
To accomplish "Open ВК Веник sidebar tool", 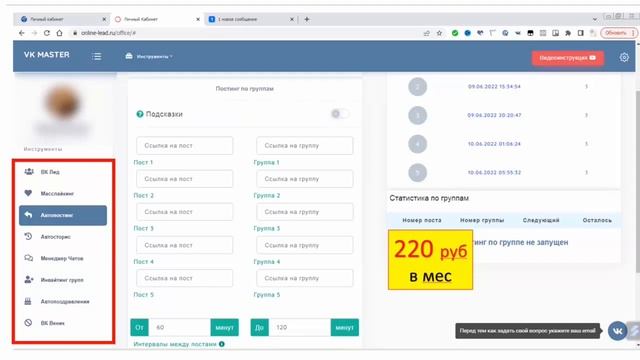I will pyautogui.click(x=63, y=323).
